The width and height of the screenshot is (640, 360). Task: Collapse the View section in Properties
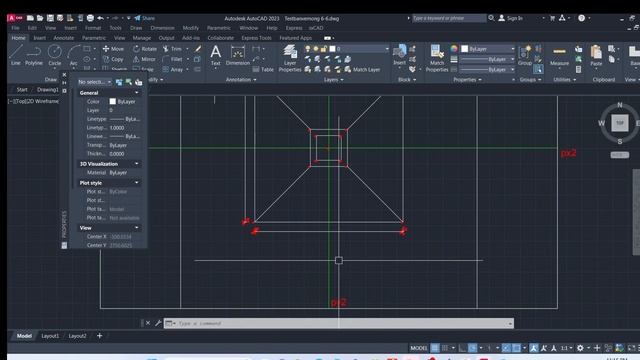[136, 227]
